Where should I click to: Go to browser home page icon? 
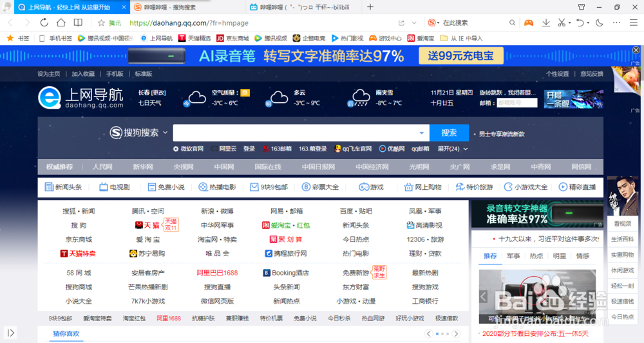61,23
